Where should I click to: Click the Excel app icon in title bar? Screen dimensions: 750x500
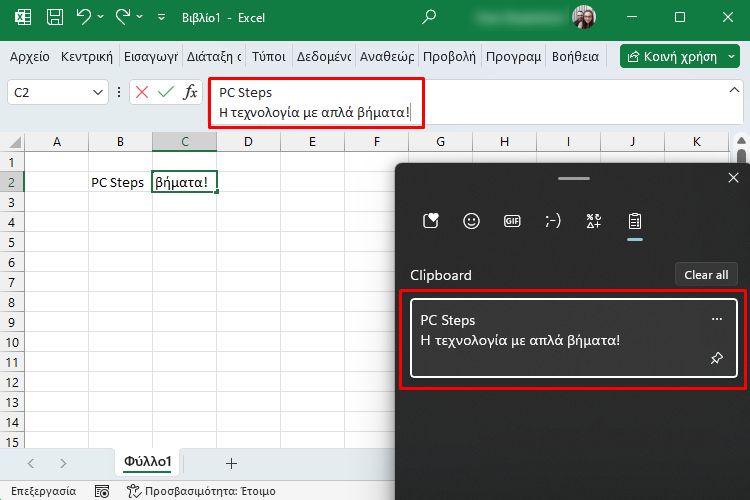click(22, 18)
